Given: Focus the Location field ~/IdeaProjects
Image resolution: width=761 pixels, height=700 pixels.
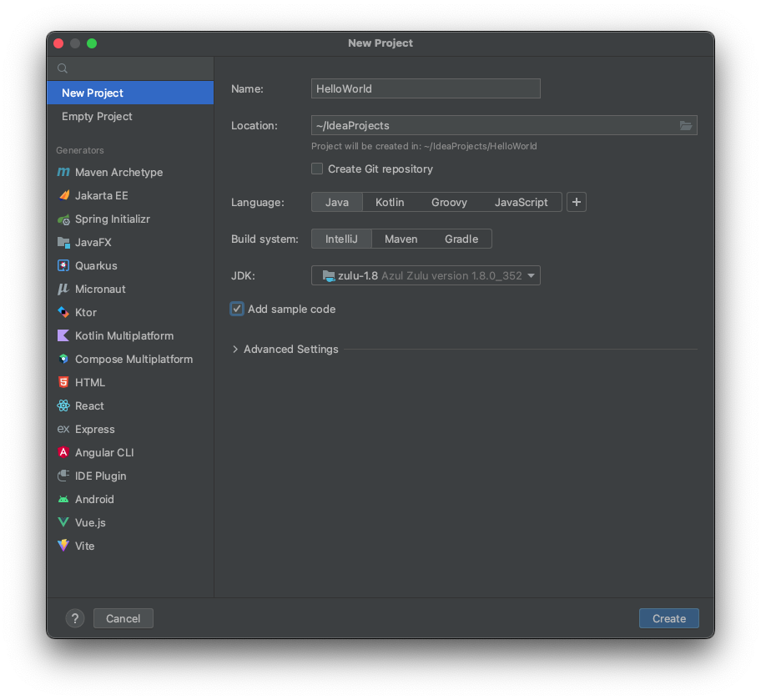Looking at the screenshot, I should point(495,126).
